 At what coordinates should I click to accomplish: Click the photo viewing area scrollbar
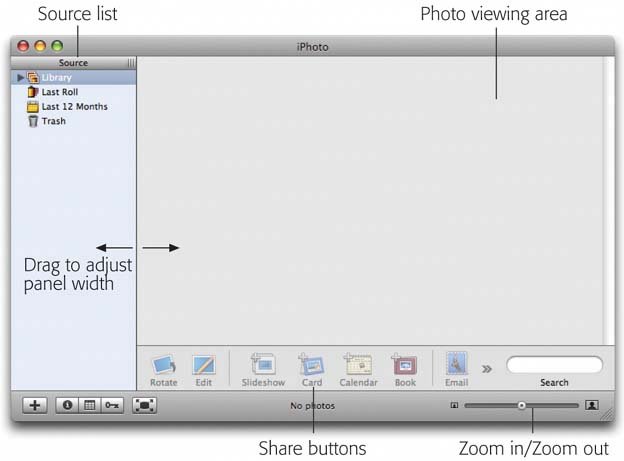tap(609, 201)
